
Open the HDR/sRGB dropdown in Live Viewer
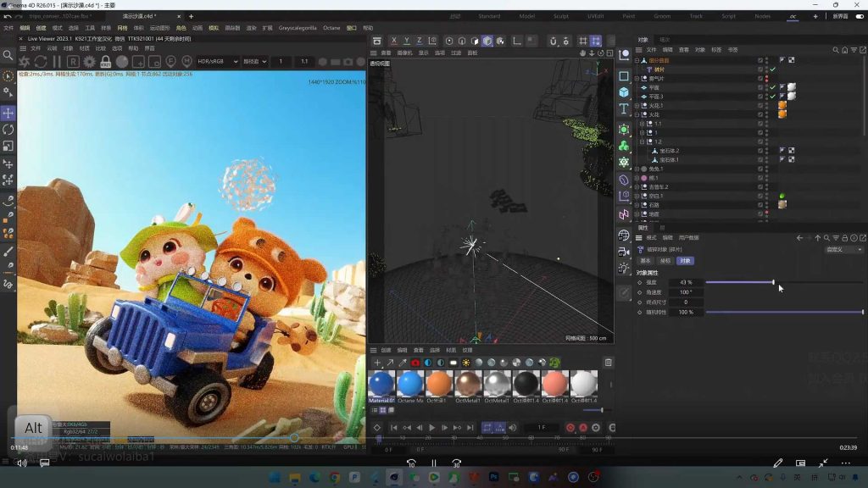[216, 62]
